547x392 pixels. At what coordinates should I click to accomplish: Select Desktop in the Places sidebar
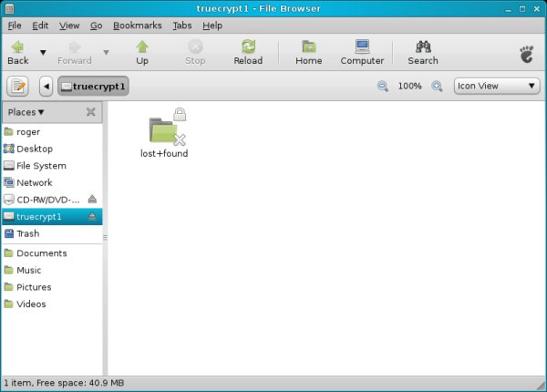pos(52,149)
